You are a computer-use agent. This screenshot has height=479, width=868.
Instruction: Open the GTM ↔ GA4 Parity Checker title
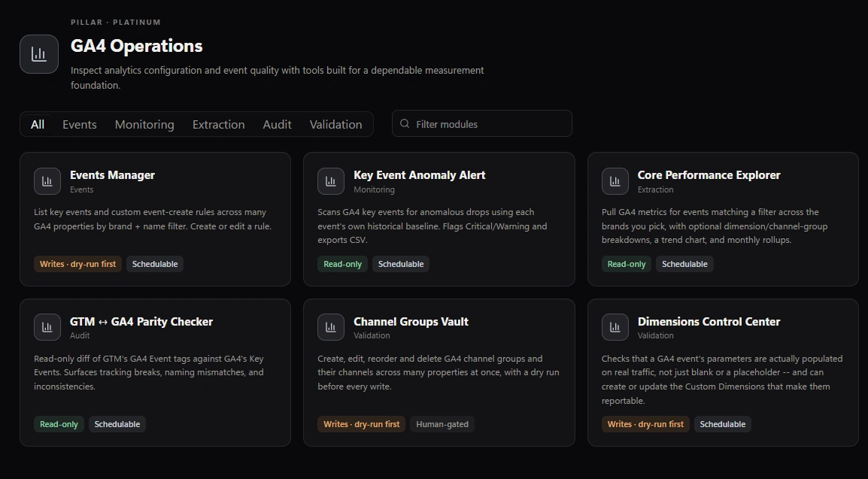click(141, 322)
